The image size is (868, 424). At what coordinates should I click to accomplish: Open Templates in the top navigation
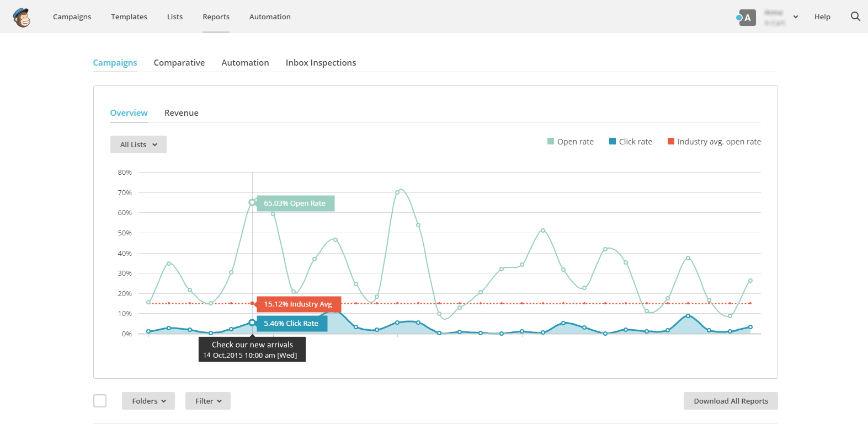tap(129, 17)
